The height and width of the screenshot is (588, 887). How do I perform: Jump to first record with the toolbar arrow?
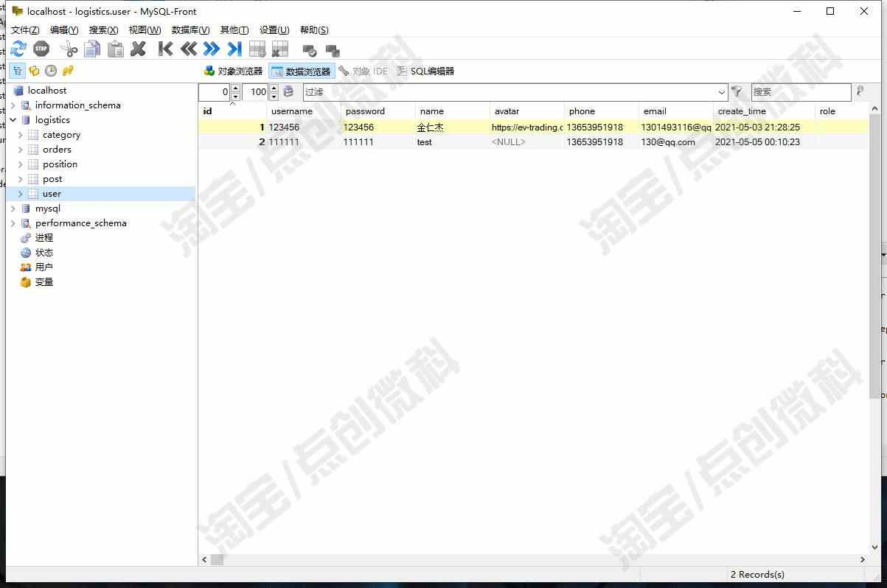166,49
